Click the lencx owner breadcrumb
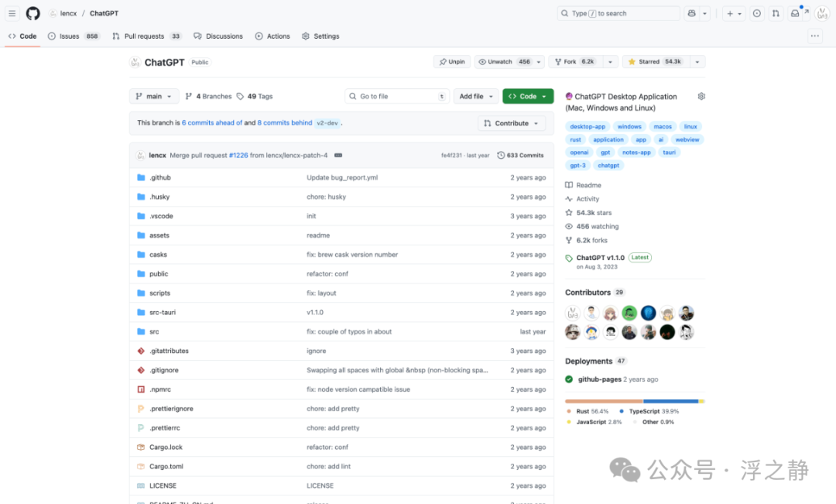Screen dimensions: 836x504 68,13
